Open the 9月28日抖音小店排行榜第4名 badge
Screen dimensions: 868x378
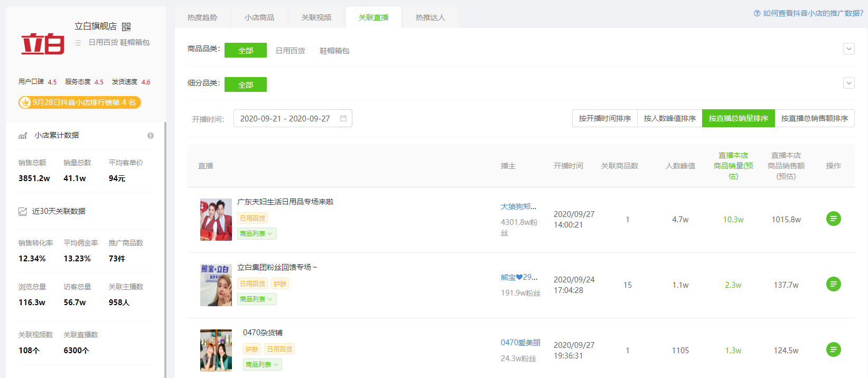pos(80,102)
